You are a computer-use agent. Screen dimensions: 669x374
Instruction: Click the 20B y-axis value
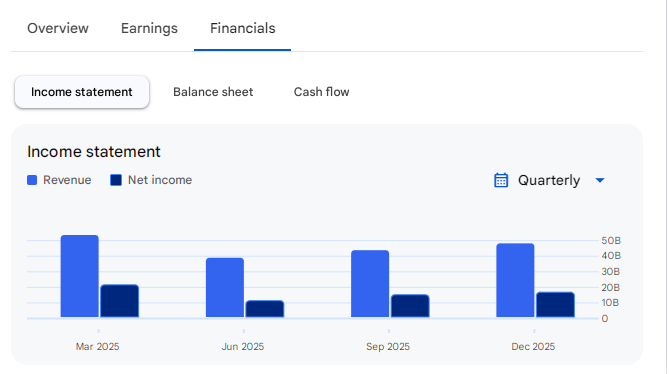611,287
